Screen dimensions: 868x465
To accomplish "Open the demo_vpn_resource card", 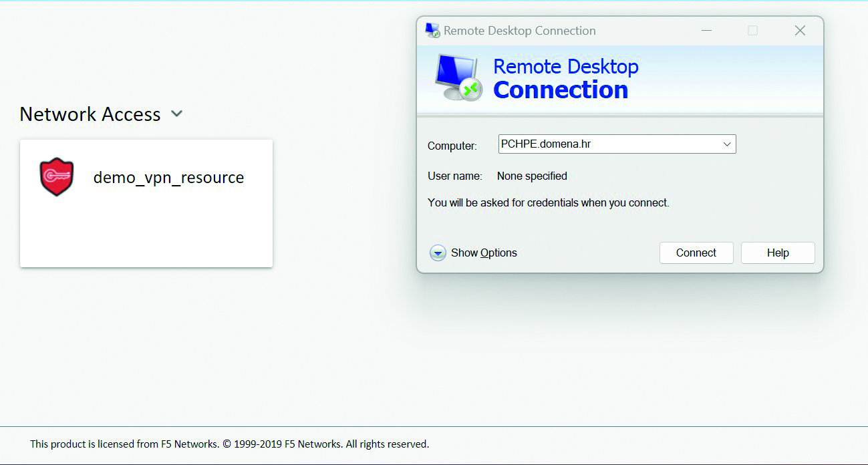I will [x=146, y=203].
